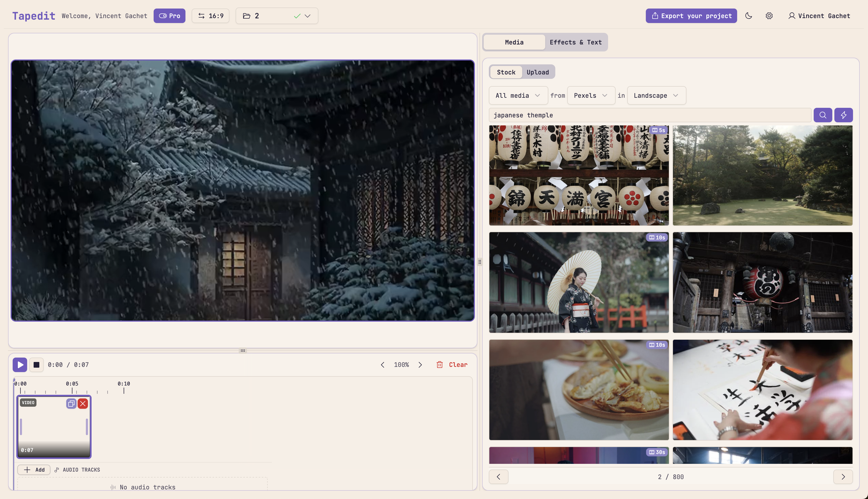Switch to Effects & Text tab
This screenshot has height=499, width=868.
point(575,42)
